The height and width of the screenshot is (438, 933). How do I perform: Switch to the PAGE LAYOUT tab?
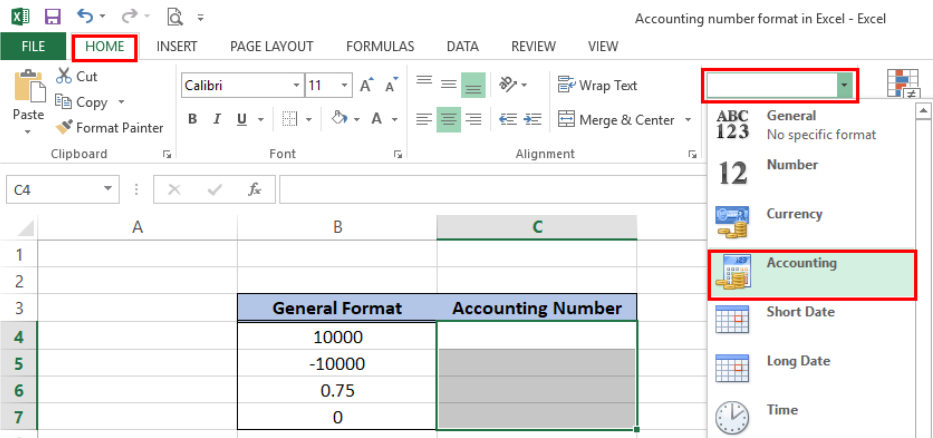(x=271, y=46)
